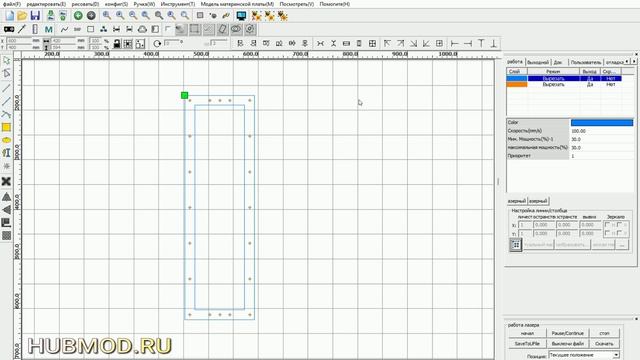
Task: Select the gray grid array tool in sidebar
Action: tap(6, 236)
